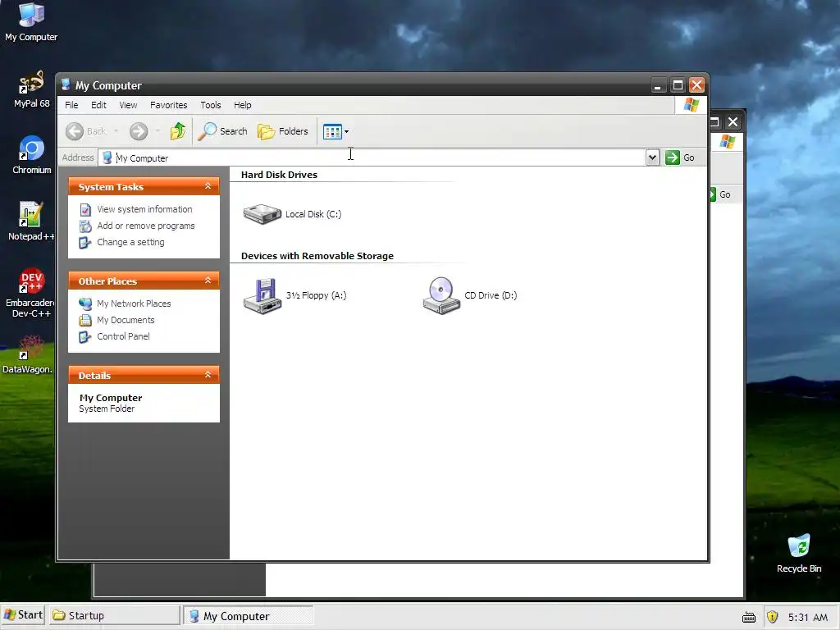Click the My Computer title bar icon
The height and width of the screenshot is (630, 840).
[66, 84]
